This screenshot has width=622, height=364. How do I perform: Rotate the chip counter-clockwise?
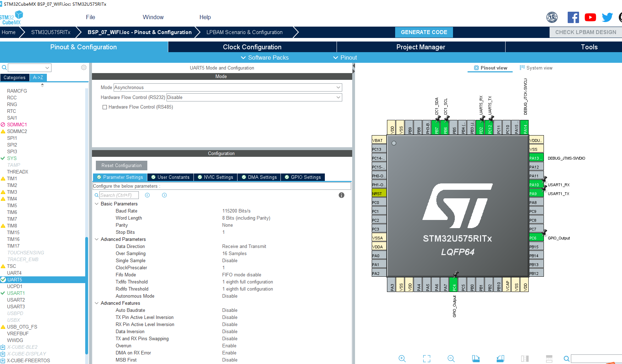pos(500,359)
